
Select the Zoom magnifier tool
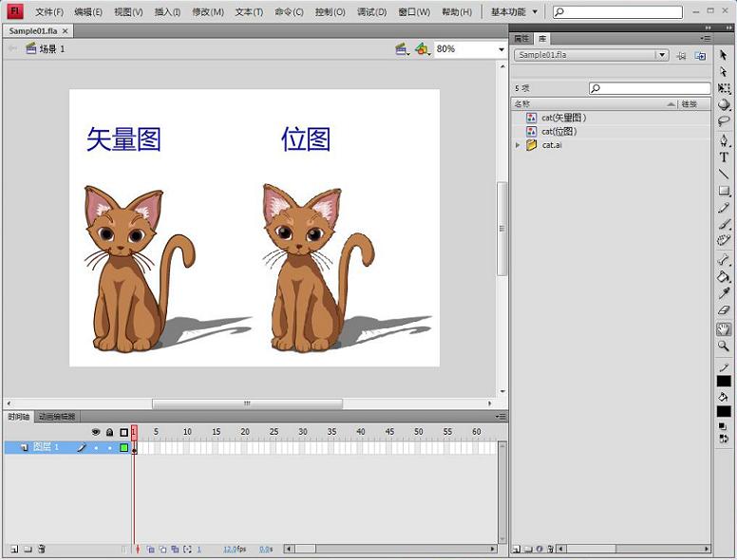[x=724, y=346]
